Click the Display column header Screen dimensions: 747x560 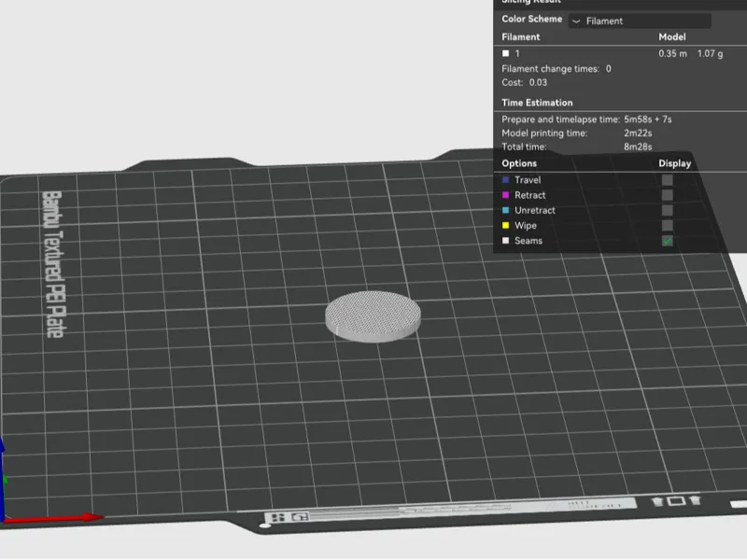click(674, 163)
